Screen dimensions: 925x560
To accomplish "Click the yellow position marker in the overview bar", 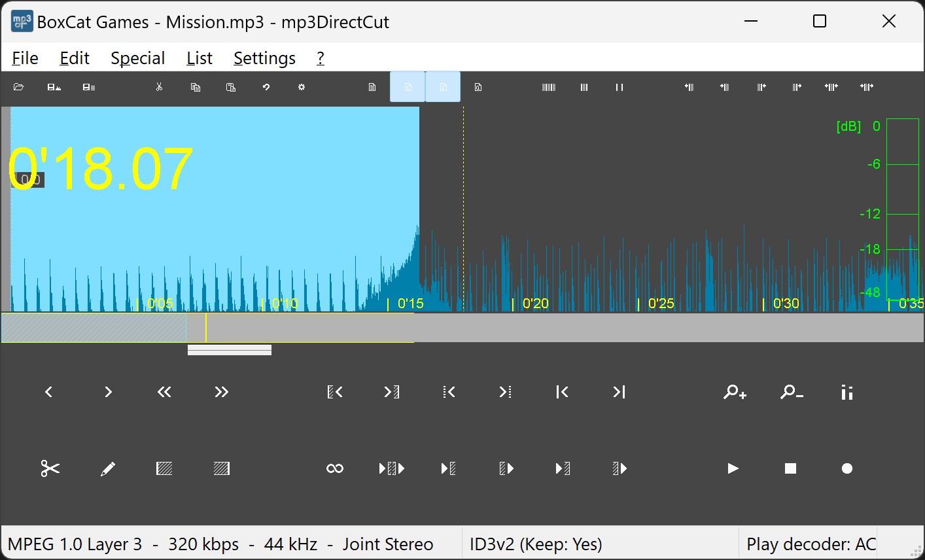I will (x=206, y=328).
